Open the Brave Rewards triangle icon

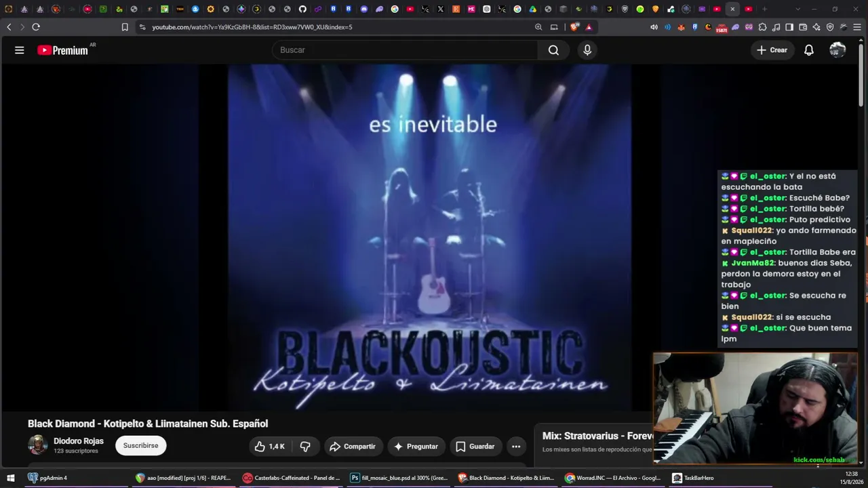pos(589,27)
